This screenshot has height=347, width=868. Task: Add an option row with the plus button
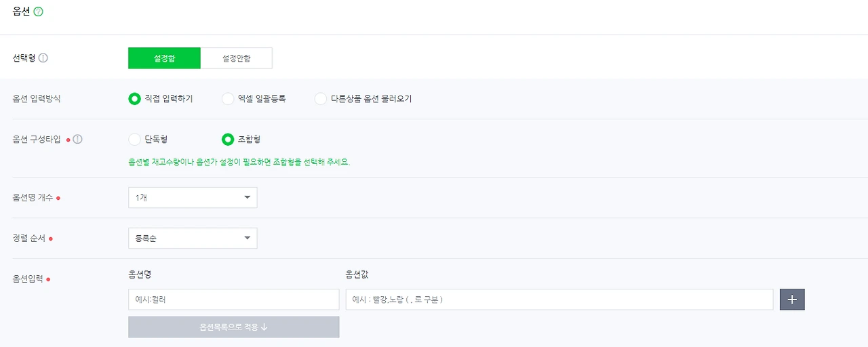(x=792, y=300)
